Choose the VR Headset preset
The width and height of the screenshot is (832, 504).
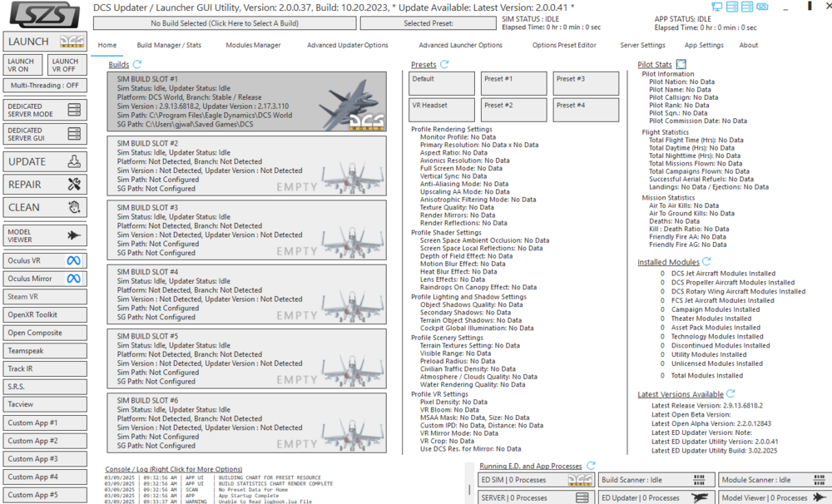point(442,110)
